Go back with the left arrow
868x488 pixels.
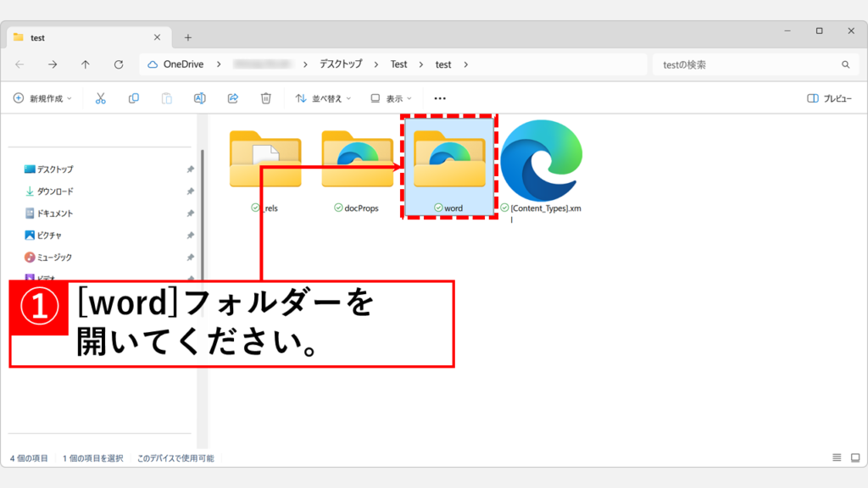(20, 64)
